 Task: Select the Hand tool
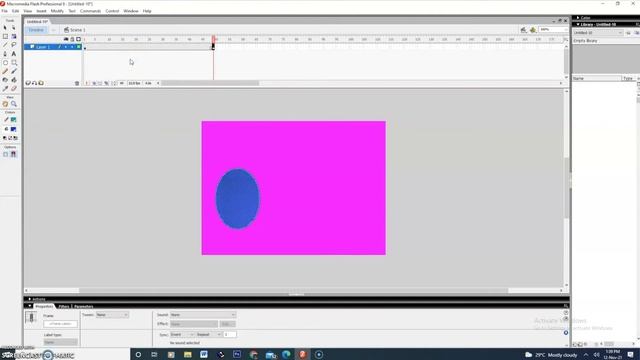(5, 104)
